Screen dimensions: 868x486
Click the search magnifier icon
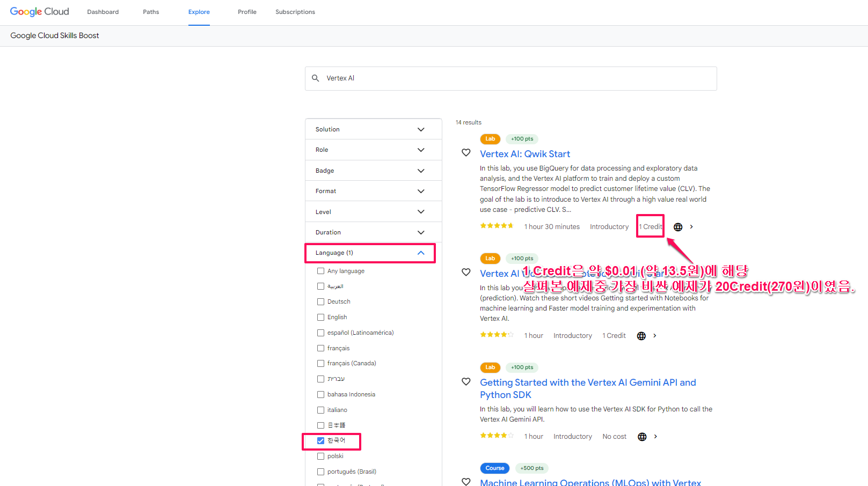pos(316,78)
